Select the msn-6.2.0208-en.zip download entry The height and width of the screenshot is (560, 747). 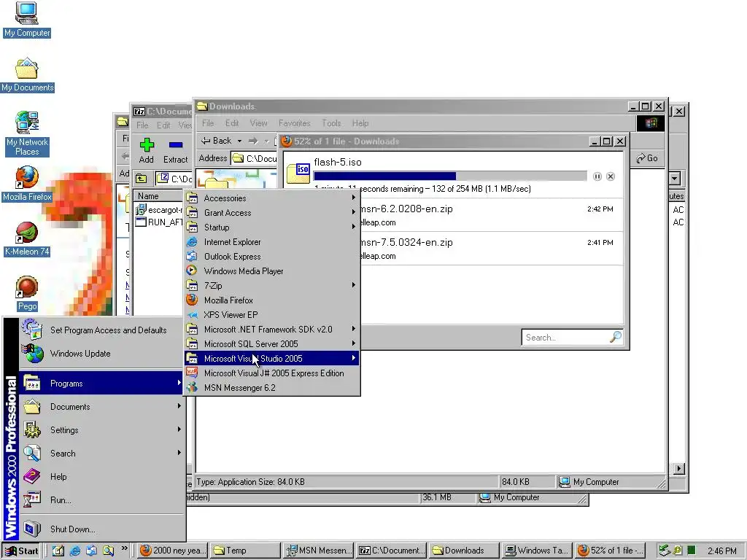click(452, 215)
